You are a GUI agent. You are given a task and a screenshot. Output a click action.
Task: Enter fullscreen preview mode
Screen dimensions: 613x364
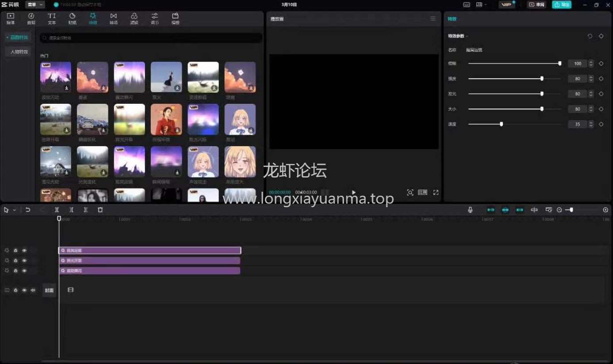(x=436, y=193)
